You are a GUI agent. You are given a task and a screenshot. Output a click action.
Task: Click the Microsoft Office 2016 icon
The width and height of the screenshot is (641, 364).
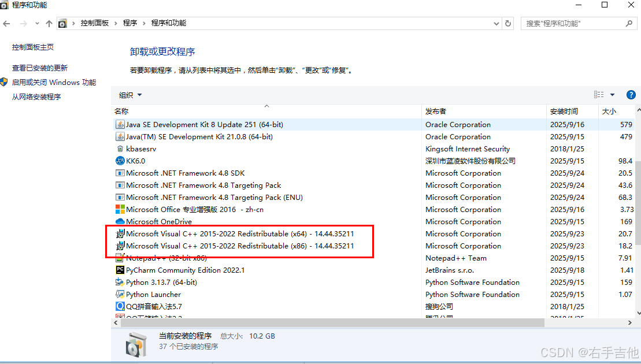120,210
